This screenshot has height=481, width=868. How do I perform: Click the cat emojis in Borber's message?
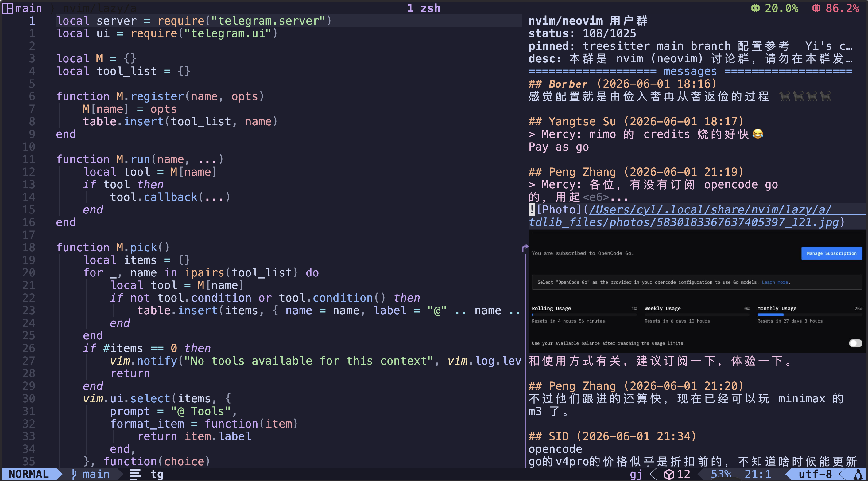coord(805,96)
